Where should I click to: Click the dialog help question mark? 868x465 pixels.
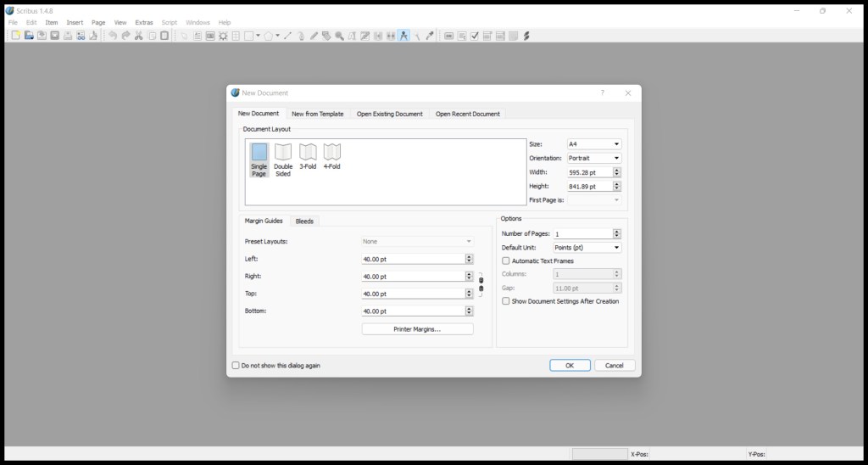click(x=603, y=92)
